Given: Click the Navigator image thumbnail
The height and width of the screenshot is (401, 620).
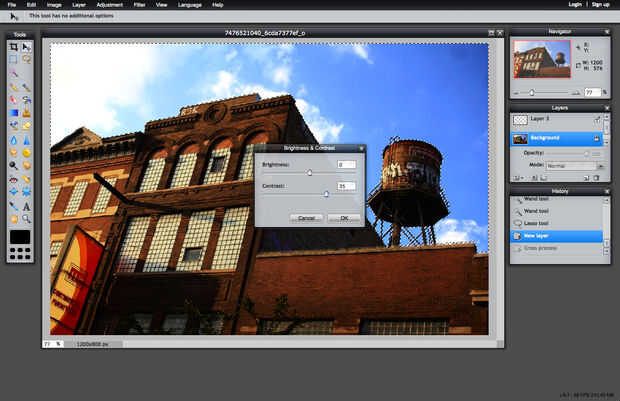Looking at the screenshot, I should [x=542, y=59].
